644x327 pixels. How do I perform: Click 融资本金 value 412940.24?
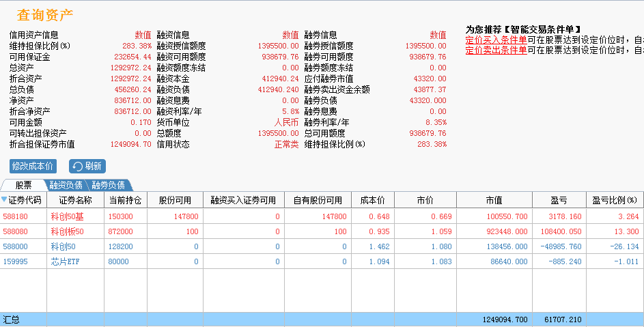pos(280,79)
